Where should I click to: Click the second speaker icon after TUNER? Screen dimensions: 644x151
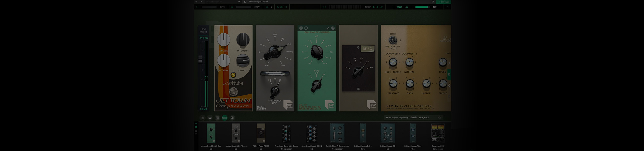(x=378, y=7)
